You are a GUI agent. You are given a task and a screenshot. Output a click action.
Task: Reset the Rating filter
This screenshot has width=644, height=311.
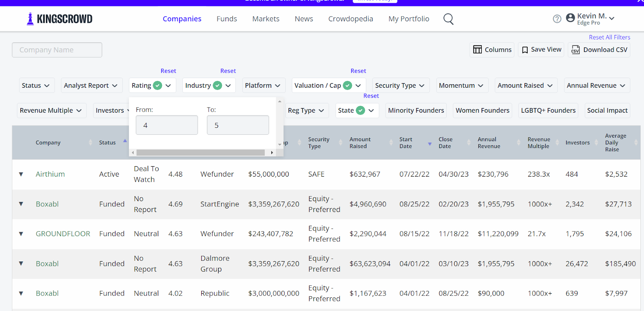pyautogui.click(x=168, y=71)
